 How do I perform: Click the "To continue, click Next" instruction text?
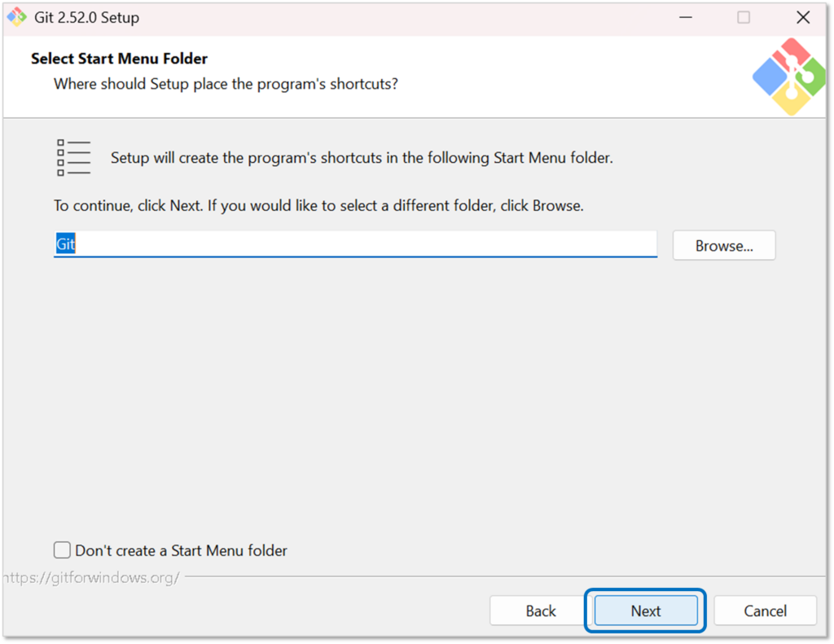[318, 205]
